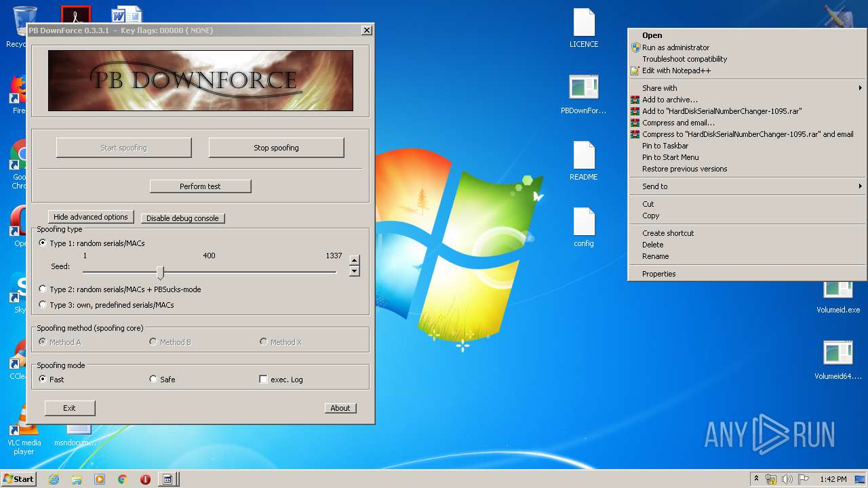Choose Open in context menu
Viewport: 868px width, 488px height.
[747, 35]
